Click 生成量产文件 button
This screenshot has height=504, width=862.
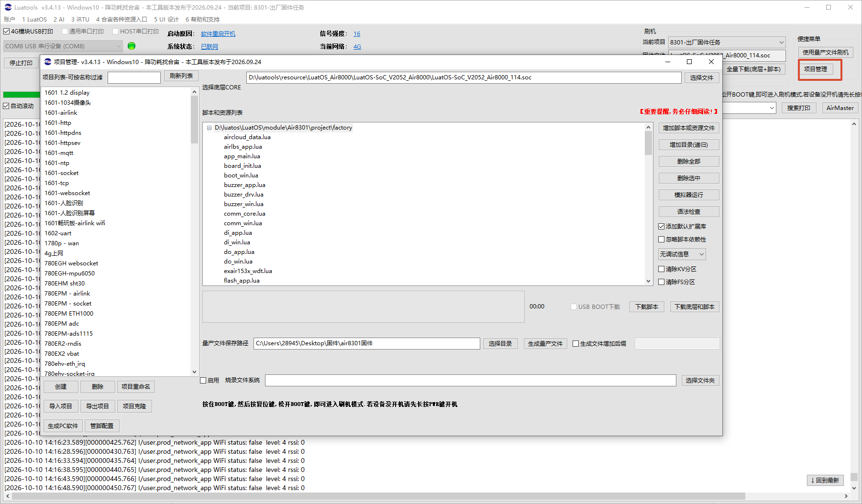point(545,344)
